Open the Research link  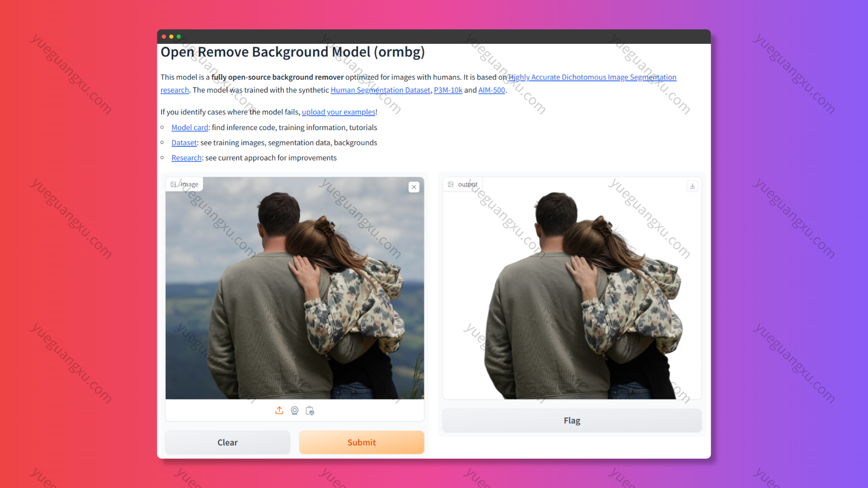click(186, 158)
